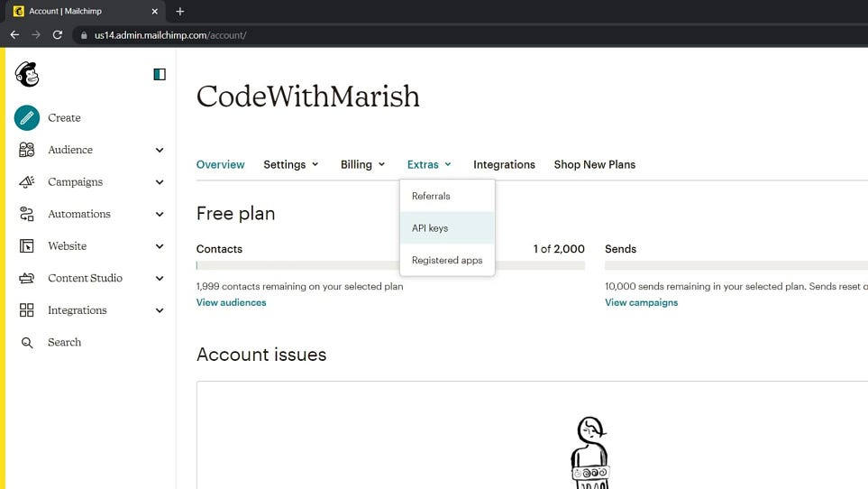
Task: Click the Audience label in sidebar
Action: [x=70, y=150]
